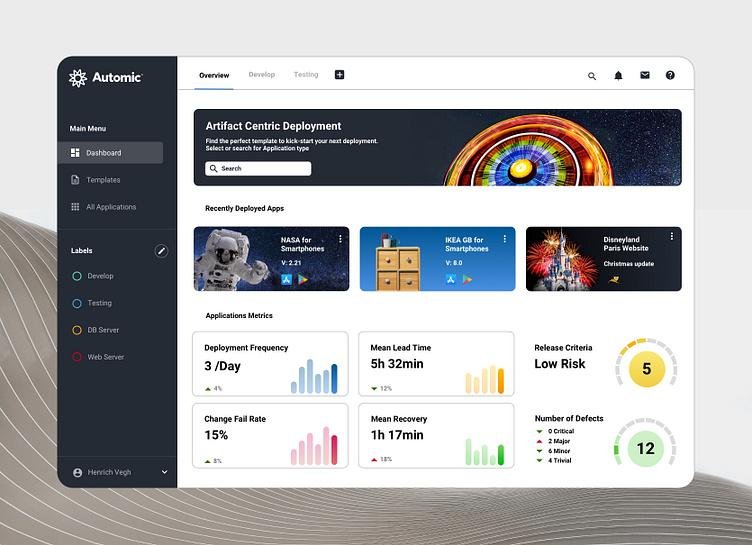Click the green Defects gauge showing 12
Viewport: 752px width, 545px height.
tap(646, 448)
